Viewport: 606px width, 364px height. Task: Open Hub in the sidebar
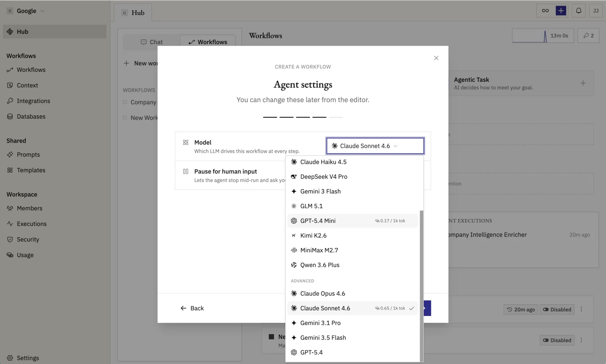pos(55,32)
